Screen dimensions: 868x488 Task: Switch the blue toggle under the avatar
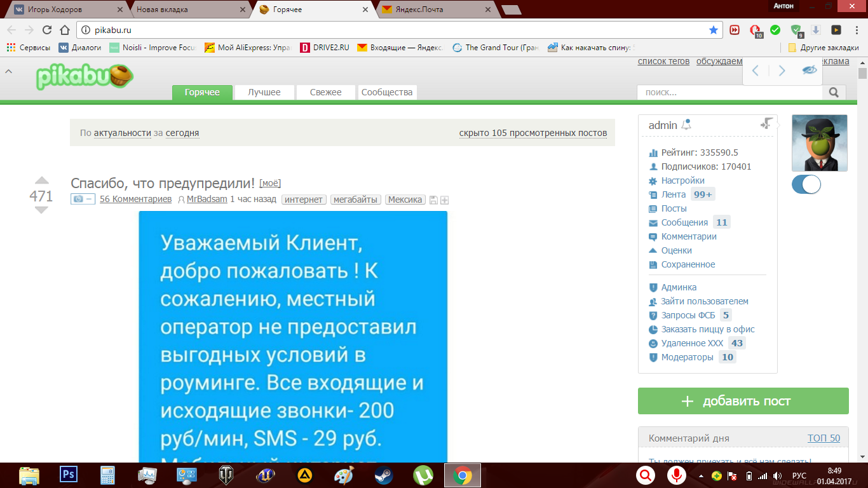pyautogui.click(x=806, y=185)
